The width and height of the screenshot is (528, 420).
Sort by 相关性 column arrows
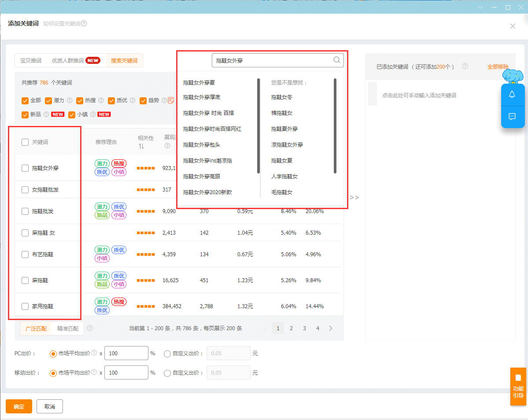(x=141, y=146)
